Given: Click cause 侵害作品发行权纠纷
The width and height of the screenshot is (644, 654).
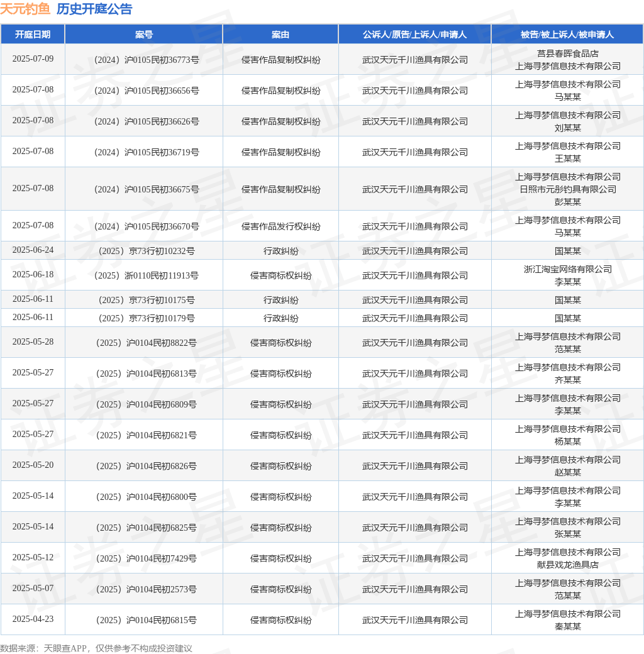Looking at the screenshot, I should 280,226.
